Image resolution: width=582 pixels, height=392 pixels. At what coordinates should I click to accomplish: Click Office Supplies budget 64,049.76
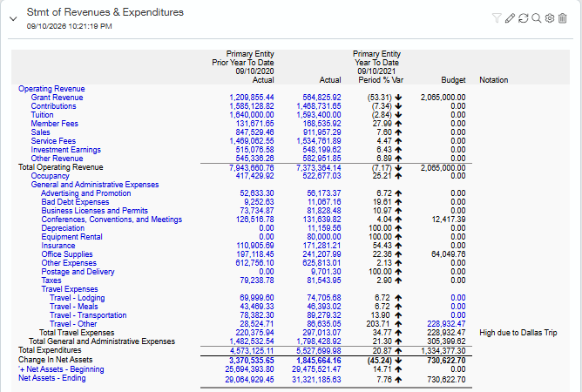coord(449,254)
